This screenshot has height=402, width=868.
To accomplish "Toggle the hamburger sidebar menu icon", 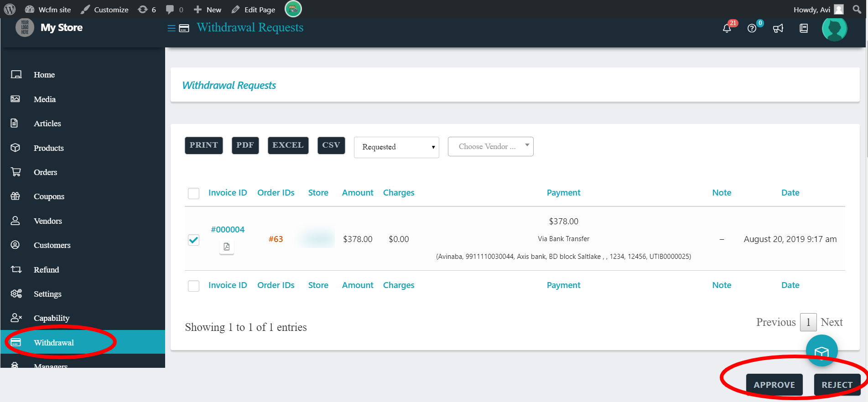I will click(x=172, y=28).
